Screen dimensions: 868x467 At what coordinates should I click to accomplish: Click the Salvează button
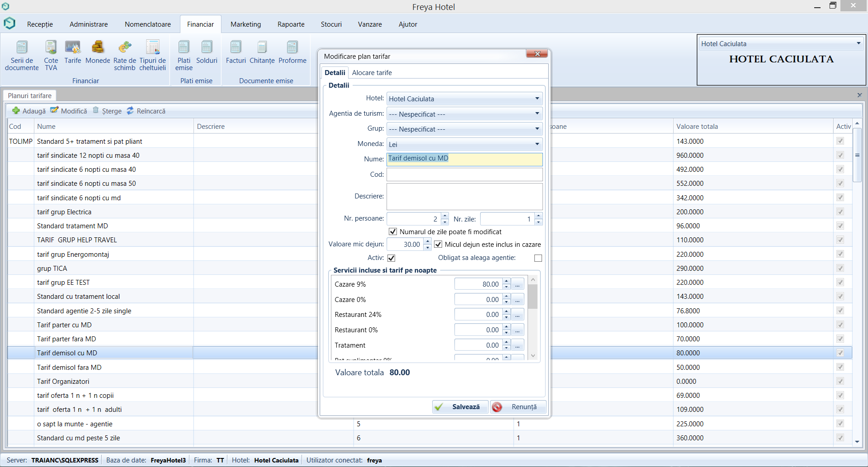(x=460, y=407)
